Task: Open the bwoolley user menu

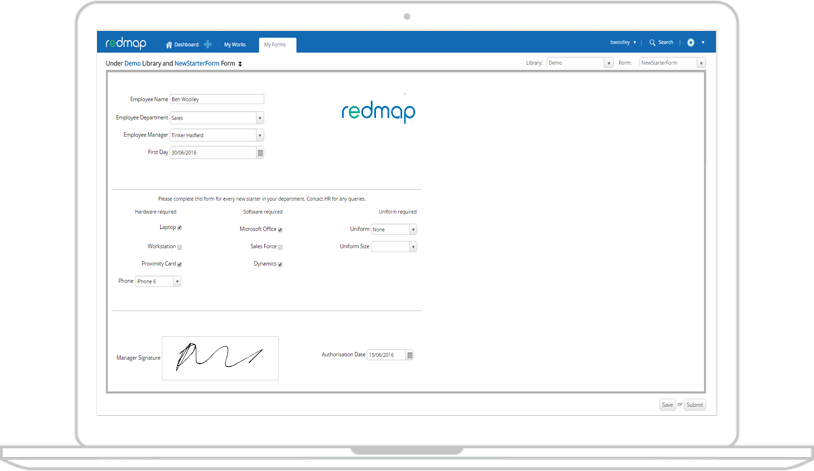Action: pyautogui.click(x=623, y=43)
